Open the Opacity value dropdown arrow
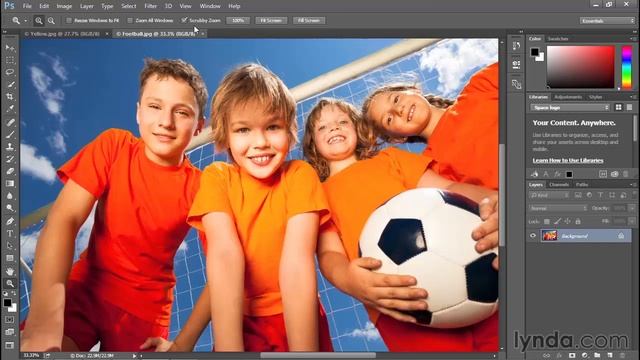Screen dimensions: 640x360 click(x=632, y=208)
